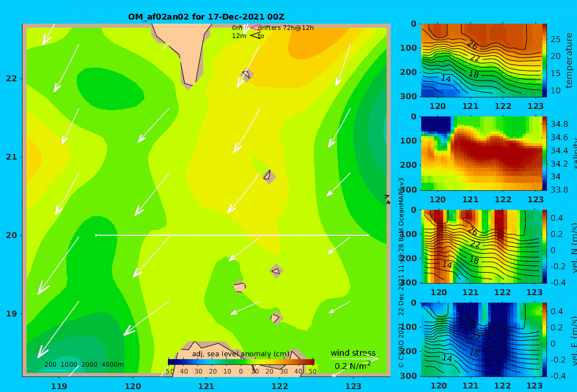Click the 14 contour label in temperature panel
The width and height of the screenshot is (577, 392).
(x=445, y=78)
